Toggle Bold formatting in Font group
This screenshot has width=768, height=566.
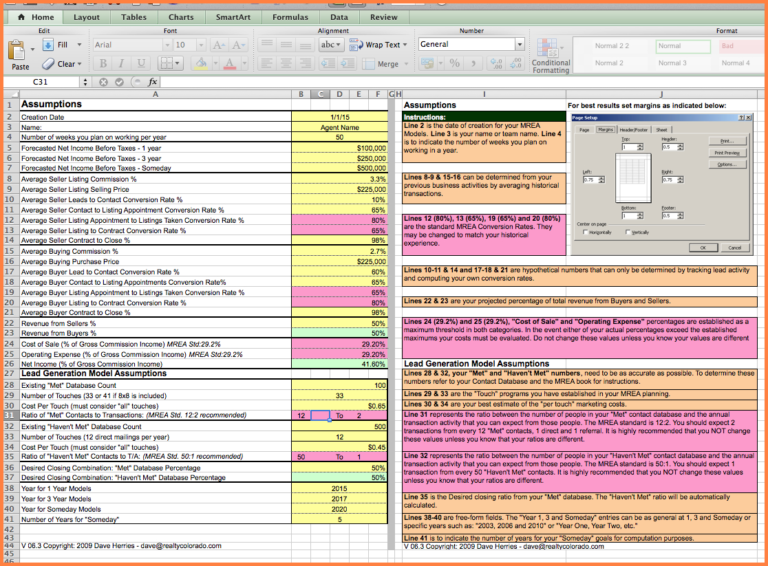click(102, 63)
